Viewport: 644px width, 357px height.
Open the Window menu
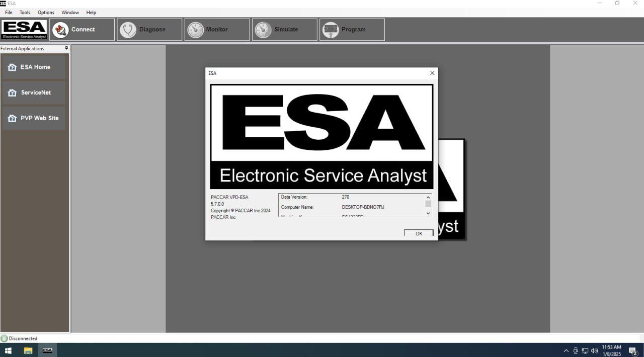pyautogui.click(x=70, y=13)
